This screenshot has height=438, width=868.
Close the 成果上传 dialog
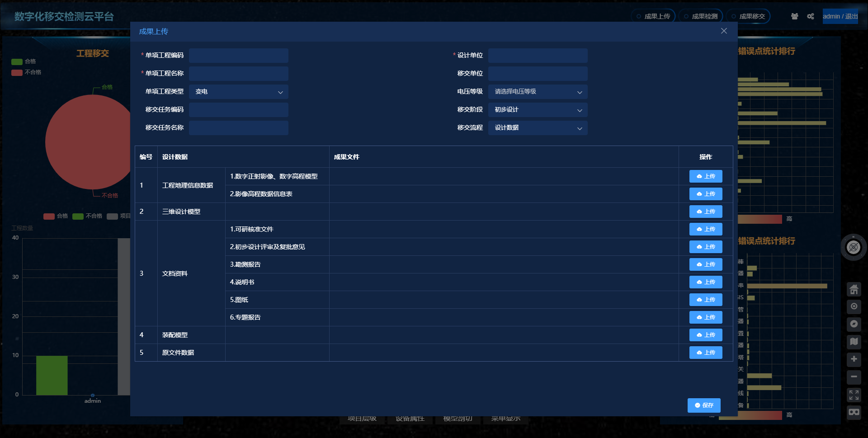coord(724,31)
